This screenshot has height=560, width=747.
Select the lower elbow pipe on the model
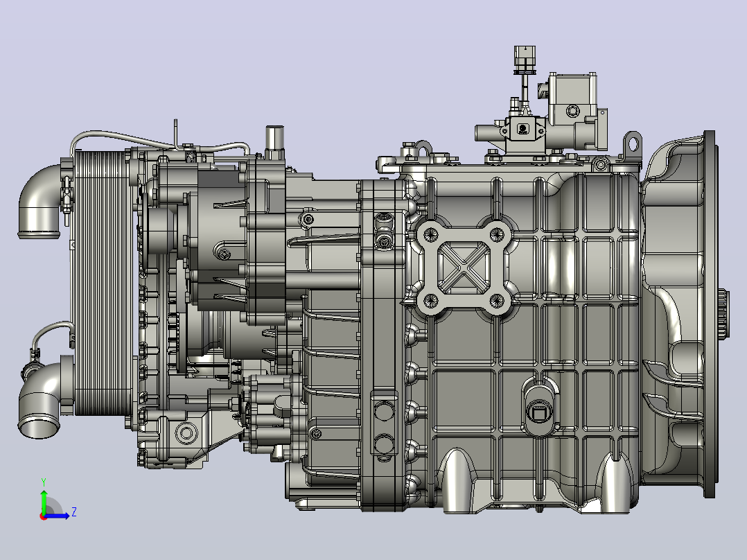coord(40,399)
